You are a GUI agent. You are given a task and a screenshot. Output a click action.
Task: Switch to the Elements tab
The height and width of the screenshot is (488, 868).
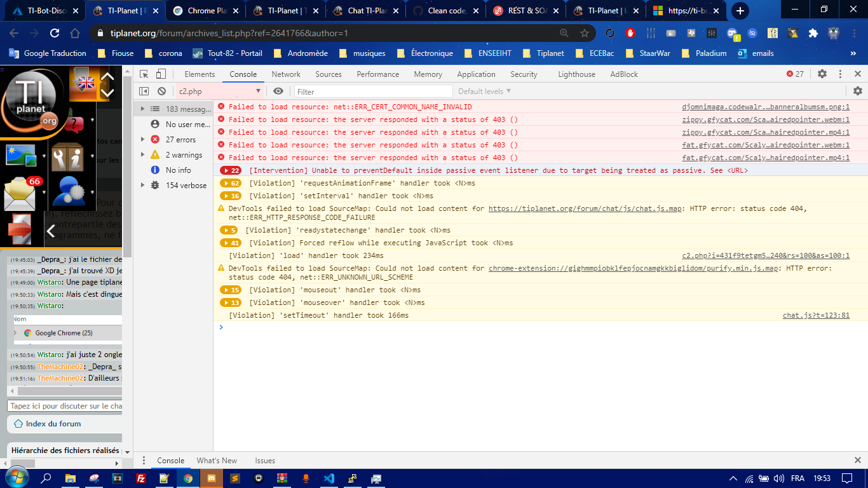(200, 74)
